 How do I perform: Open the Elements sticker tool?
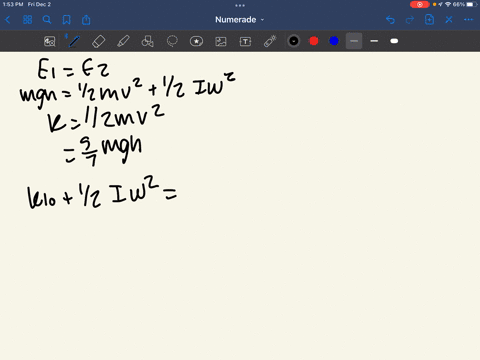click(196, 41)
